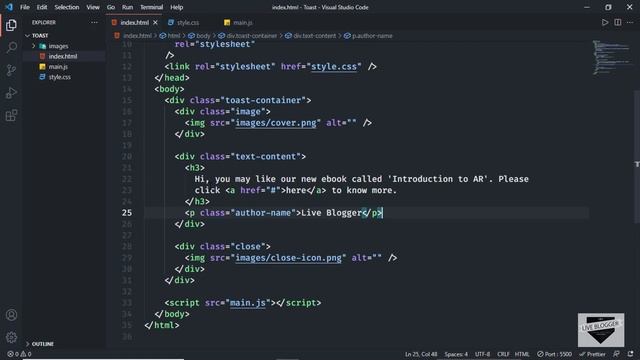Change language mode HTML in status bar
Image resolution: width=640 pixels, height=360 pixels.
[522, 354]
